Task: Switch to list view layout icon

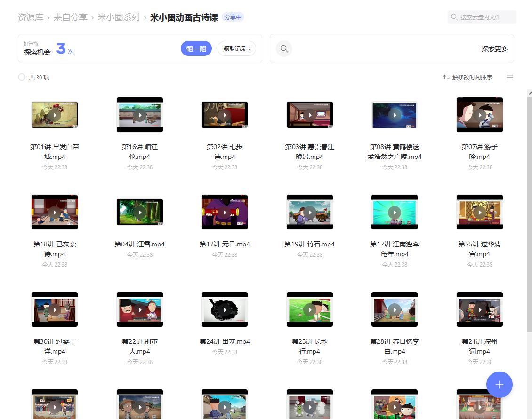Action: tap(509, 77)
